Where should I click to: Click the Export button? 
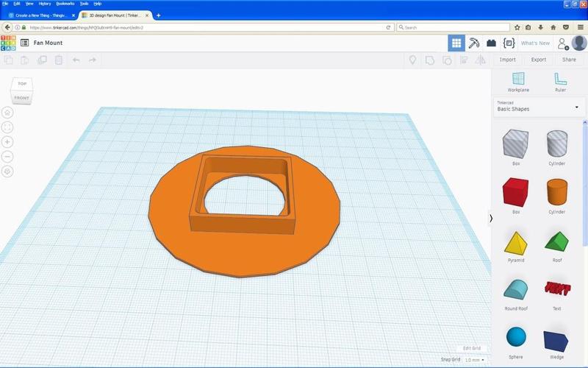click(x=538, y=60)
